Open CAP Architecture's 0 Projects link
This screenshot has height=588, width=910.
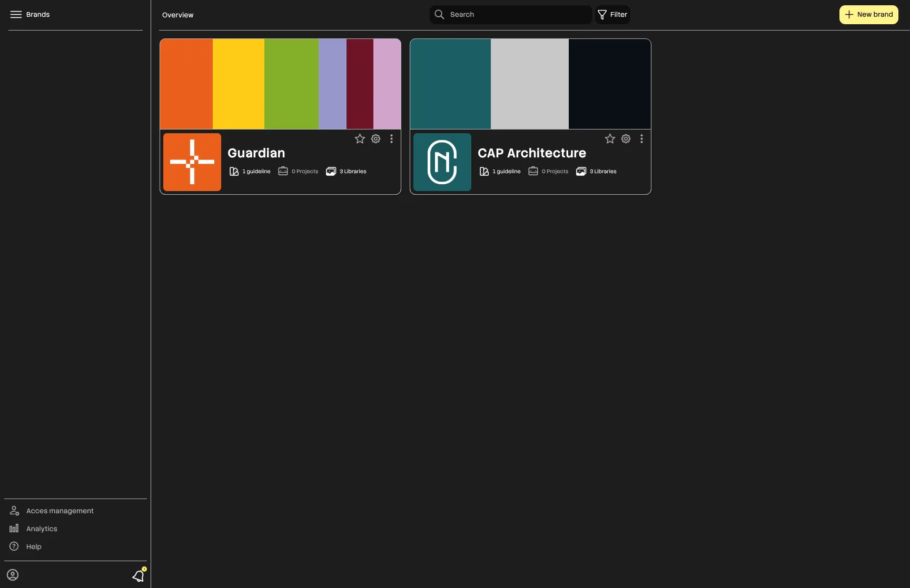click(555, 172)
